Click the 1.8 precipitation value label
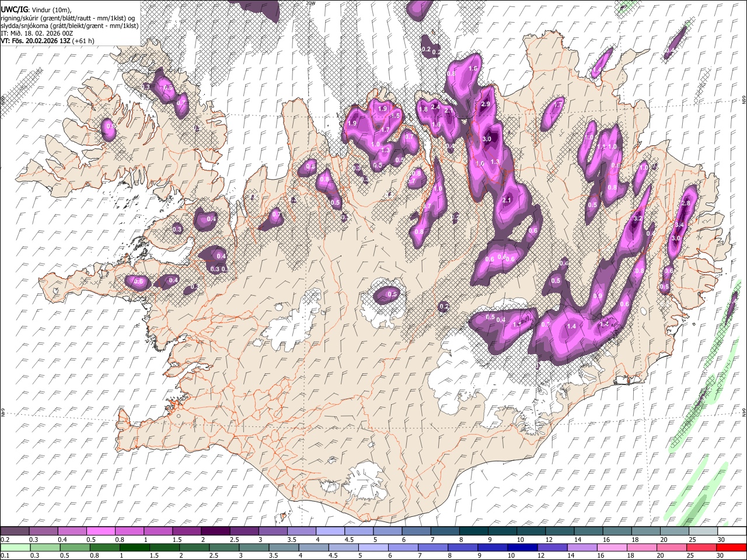Image resolution: width=747 pixels, height=560 pixels. (424, 109)
